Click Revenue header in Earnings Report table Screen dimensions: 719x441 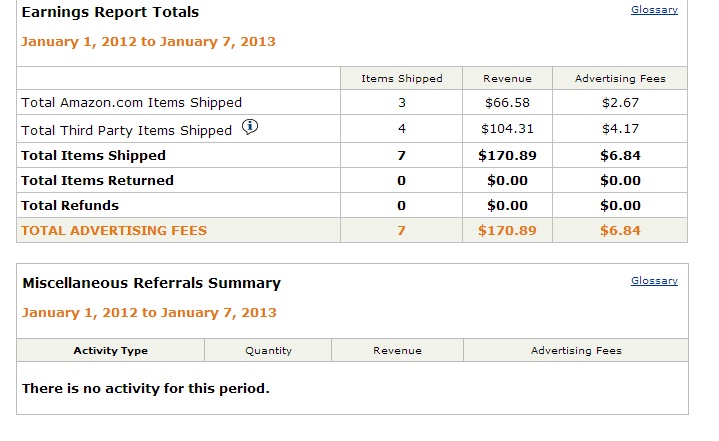click(x=507, y=78)
